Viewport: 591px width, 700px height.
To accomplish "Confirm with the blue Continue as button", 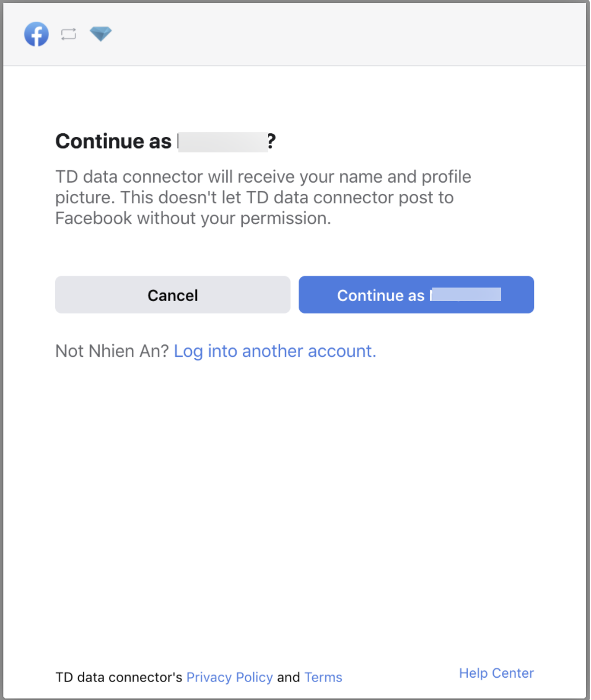I will pos(416,295).
